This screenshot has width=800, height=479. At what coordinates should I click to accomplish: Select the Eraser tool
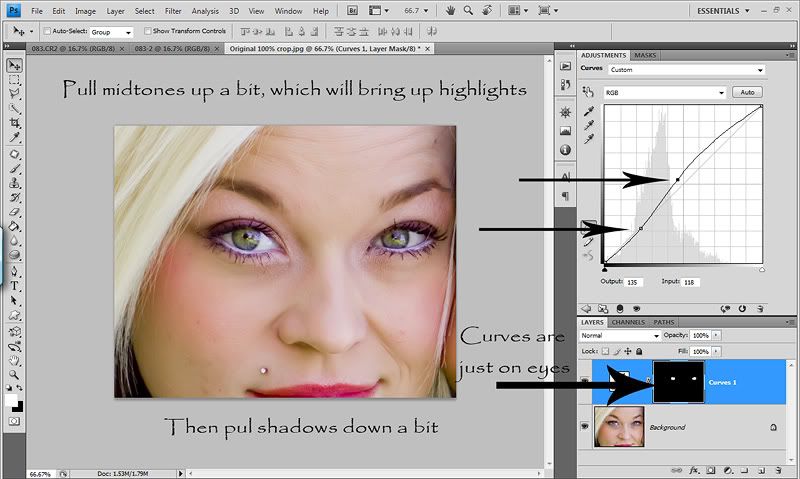14,212
